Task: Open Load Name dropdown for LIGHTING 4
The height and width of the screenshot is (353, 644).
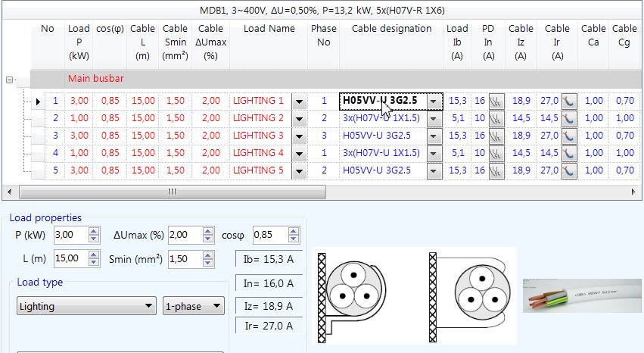Action: (x=300, y=154)
